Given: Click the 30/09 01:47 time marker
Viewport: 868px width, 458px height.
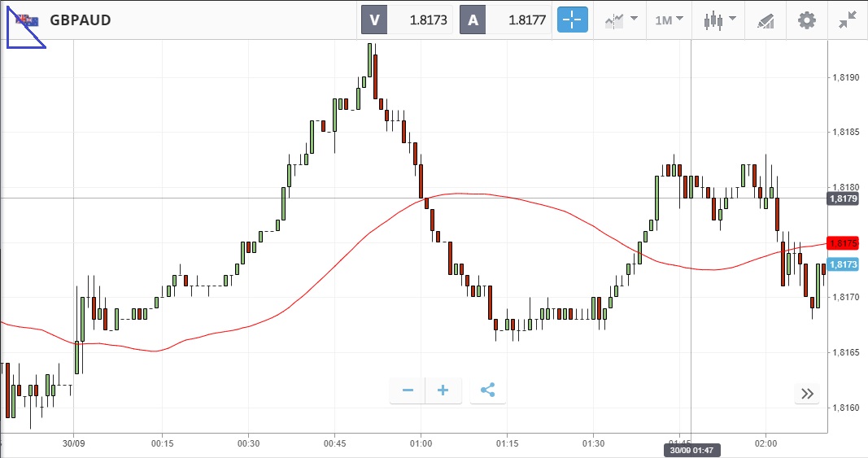Looking at the screenshot, I should (x=691, y=450).
